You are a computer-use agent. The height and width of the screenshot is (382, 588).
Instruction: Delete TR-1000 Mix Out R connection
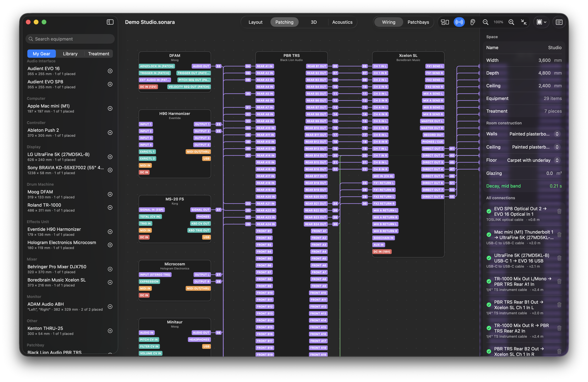click(x=559, y=328)
